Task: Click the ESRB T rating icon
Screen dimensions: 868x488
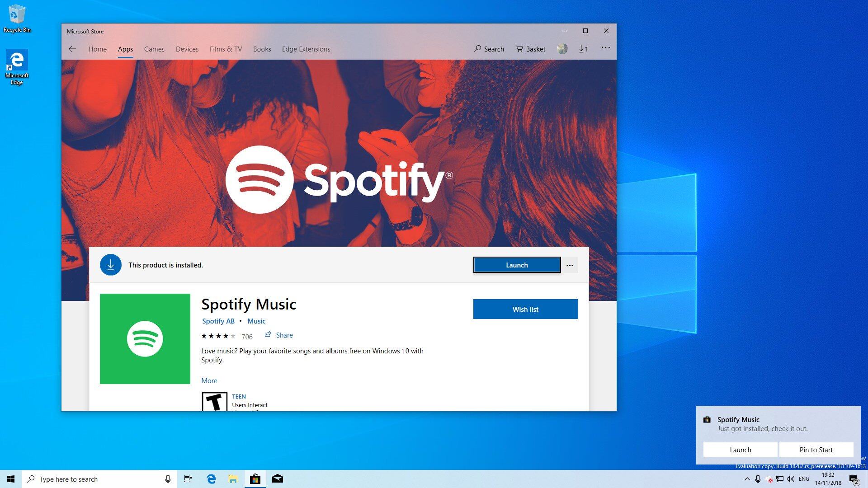Action: click(214, 402)
